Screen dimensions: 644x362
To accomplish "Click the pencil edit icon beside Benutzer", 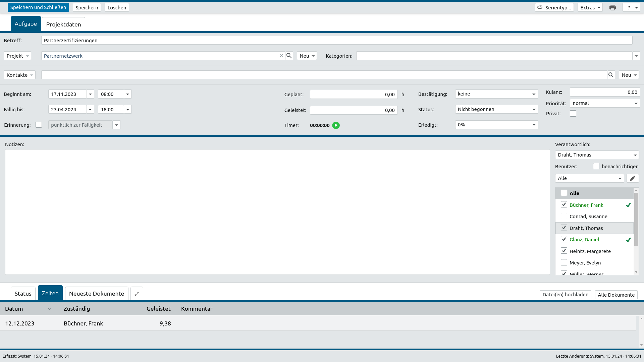I will click(633, 178).
